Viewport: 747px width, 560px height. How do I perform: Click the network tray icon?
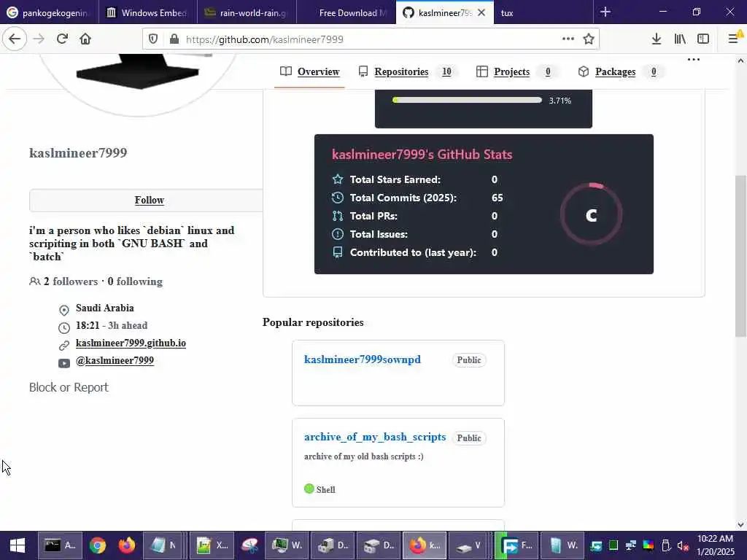[631, 545]
